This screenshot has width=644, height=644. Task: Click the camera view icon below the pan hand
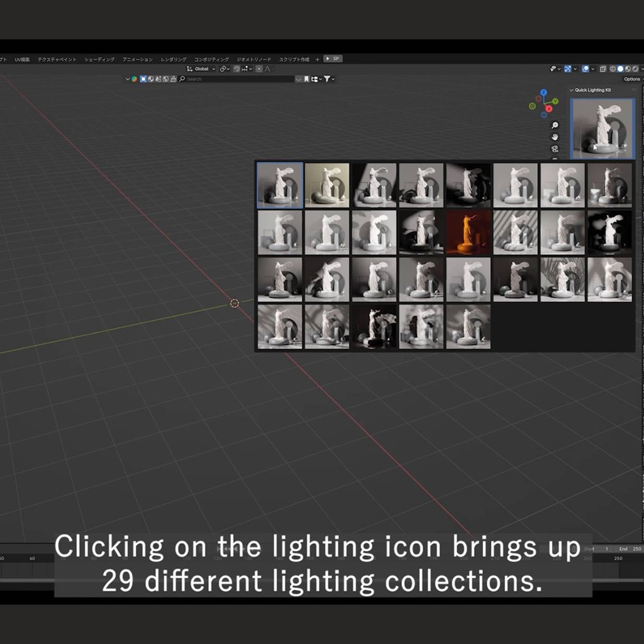pyautogui.click(x=555, y=149)
